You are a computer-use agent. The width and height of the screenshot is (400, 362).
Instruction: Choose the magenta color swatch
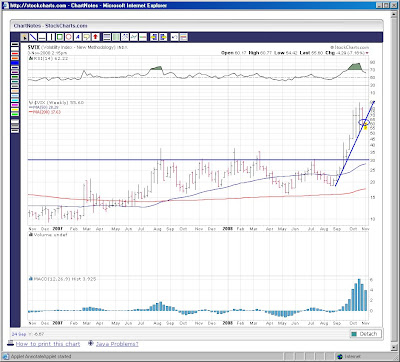point(15,105)
